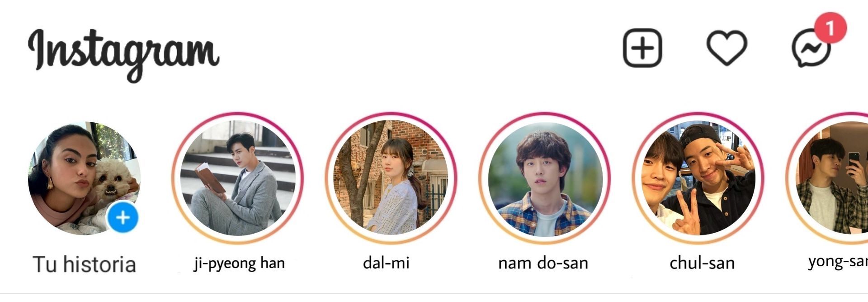Open the Messenger direct messages icon
This screenshot has width=868, height=302.
[811, 48]
